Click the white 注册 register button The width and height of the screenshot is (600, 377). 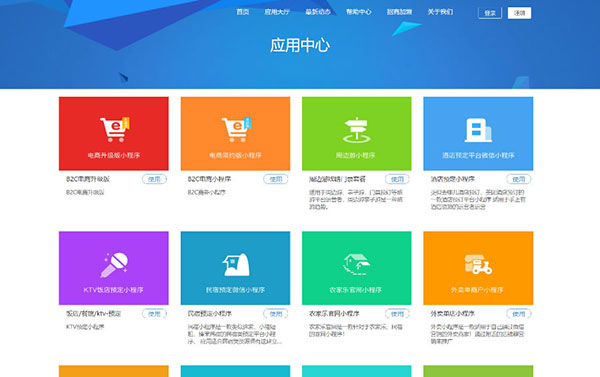click(x=519, y=13)
